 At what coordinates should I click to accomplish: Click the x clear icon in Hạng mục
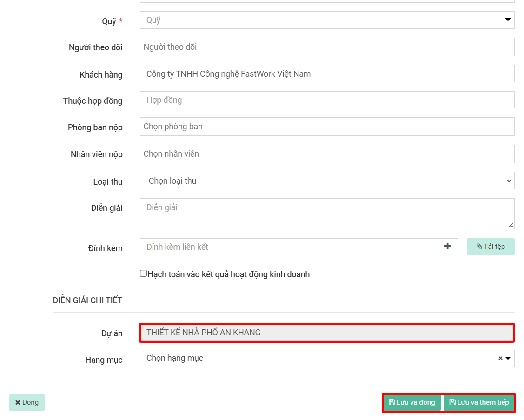(x=500, y=358)
